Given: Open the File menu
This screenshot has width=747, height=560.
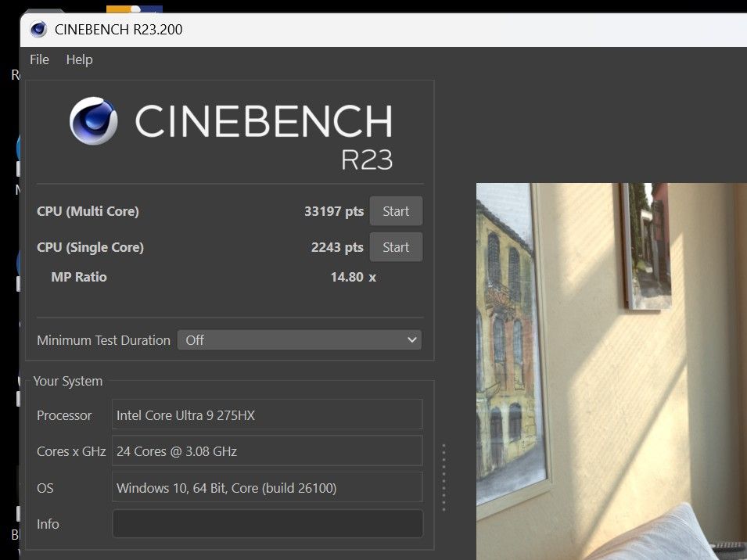Looking at the screenshot, I should point(39,59).
